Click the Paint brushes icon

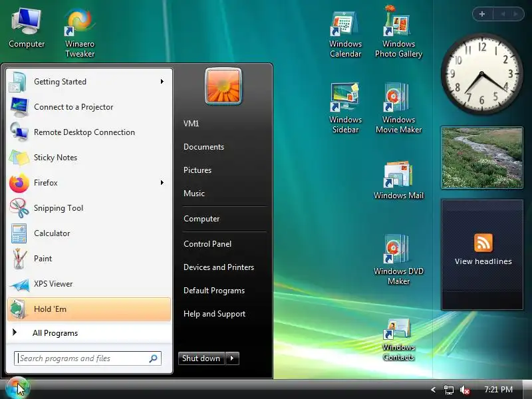(x=19, y=259)
